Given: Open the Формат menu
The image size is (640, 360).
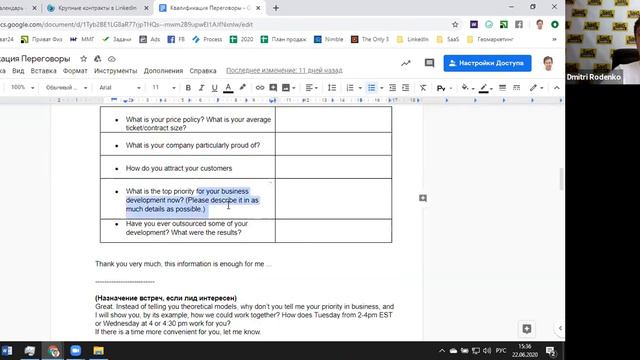Looking at the screenshot, I should [75, 71].
